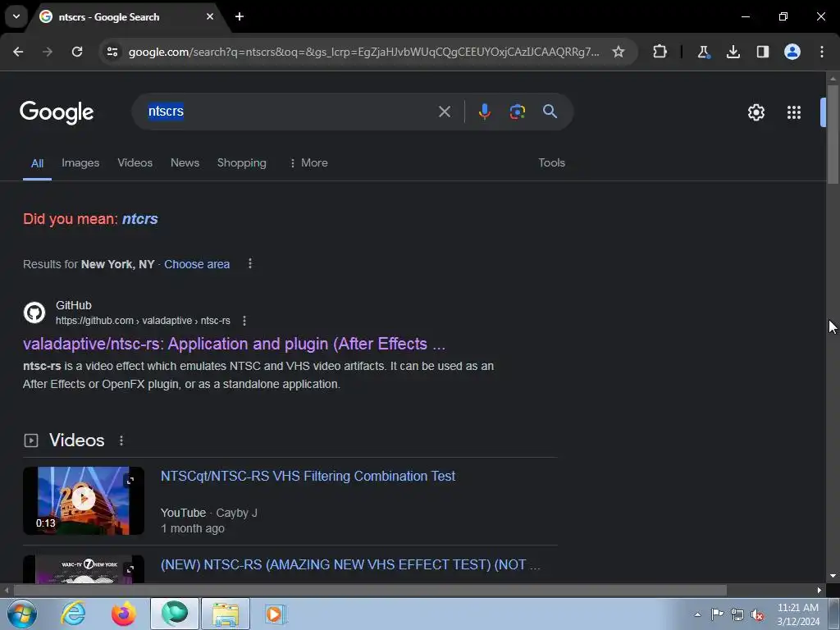Open the taskbar clock and date
This screenshot has width=840, height=630.
point(798,614)
